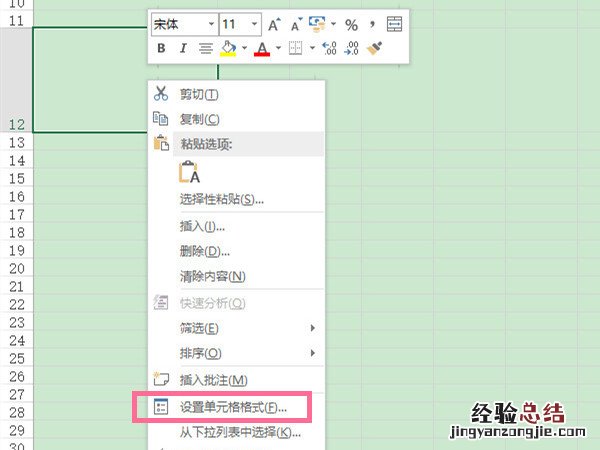The image size is (600, 450).
Task: Select row header 25
Action: click(x=16, y=358)
